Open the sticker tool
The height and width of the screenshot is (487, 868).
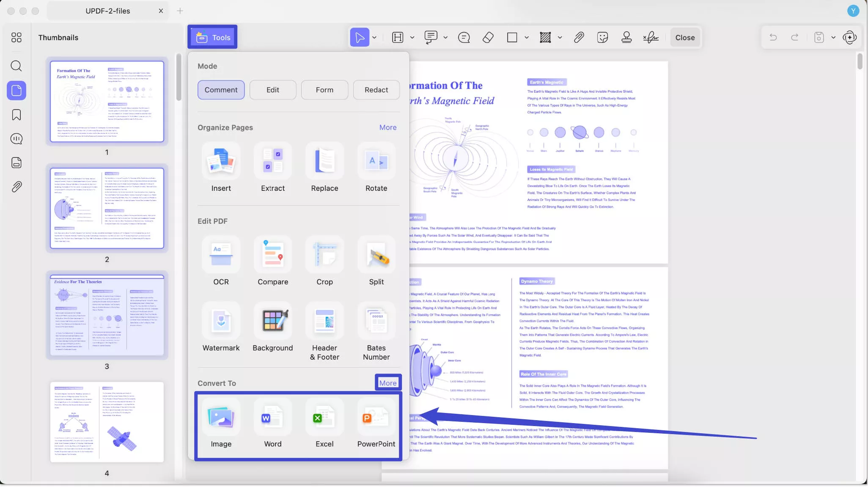(x=602, y=37)
